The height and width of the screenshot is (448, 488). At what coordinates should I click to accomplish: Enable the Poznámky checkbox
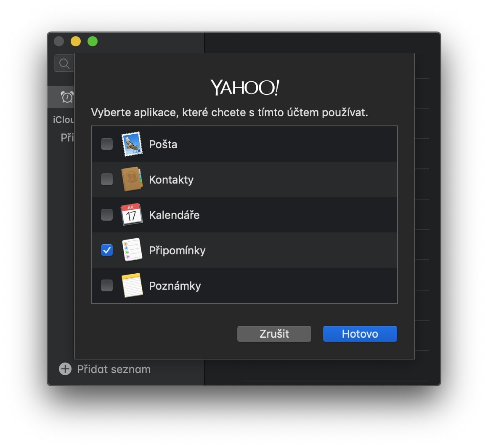[x=107, y=285]
